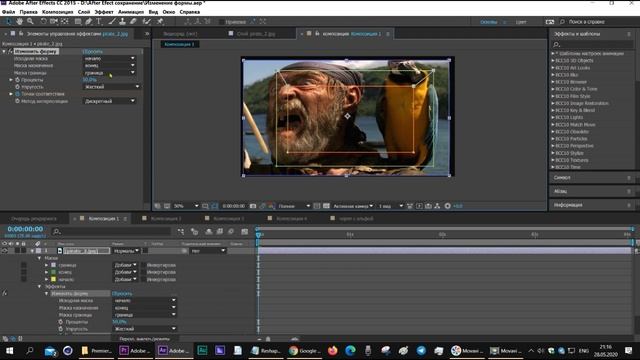Select the Clone Stamp tool
This screenshot has width=640, height=360.
pos(122,22)
